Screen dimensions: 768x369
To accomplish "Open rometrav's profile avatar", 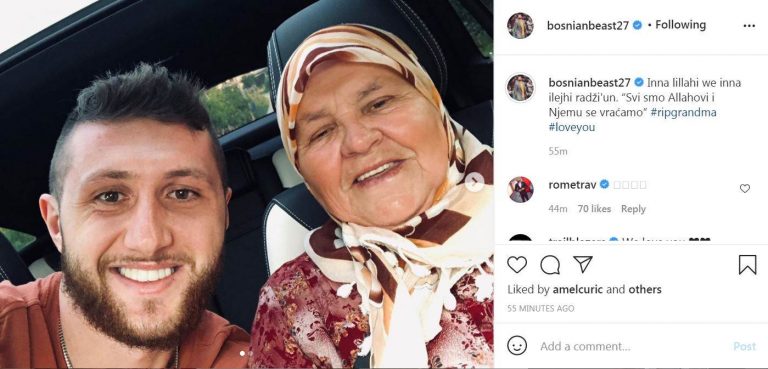I will 520,190.
